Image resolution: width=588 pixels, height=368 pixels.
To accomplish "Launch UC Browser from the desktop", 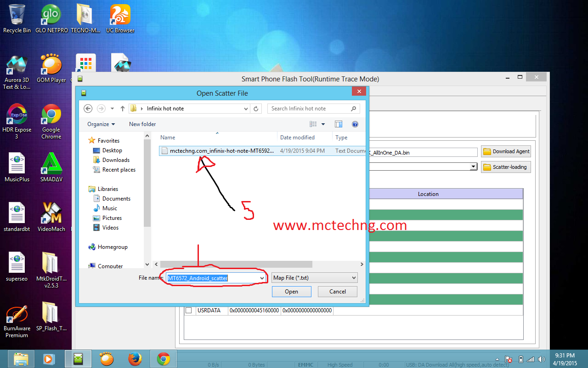I will point(119,14).
